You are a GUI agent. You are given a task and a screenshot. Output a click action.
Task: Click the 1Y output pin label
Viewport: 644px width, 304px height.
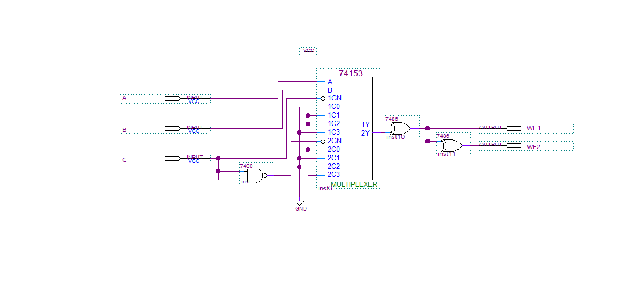tap(366, 124)
